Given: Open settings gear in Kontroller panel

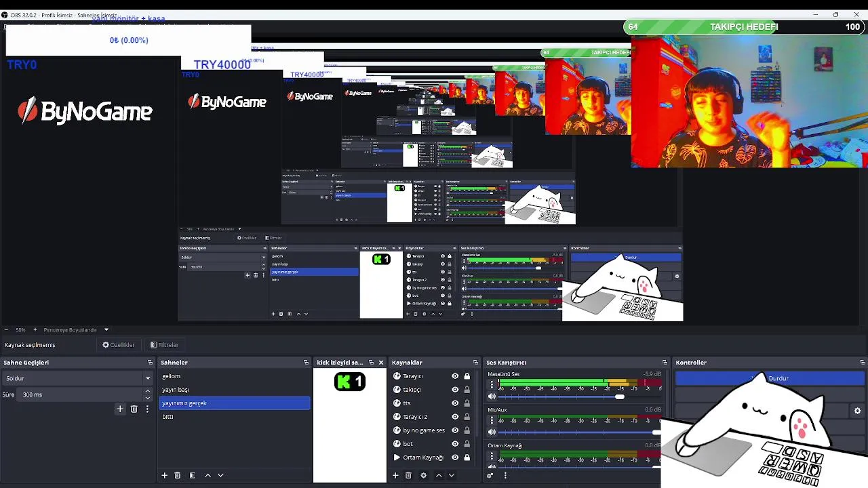Looking at the screenshot, I should click(x=857, y=411).
